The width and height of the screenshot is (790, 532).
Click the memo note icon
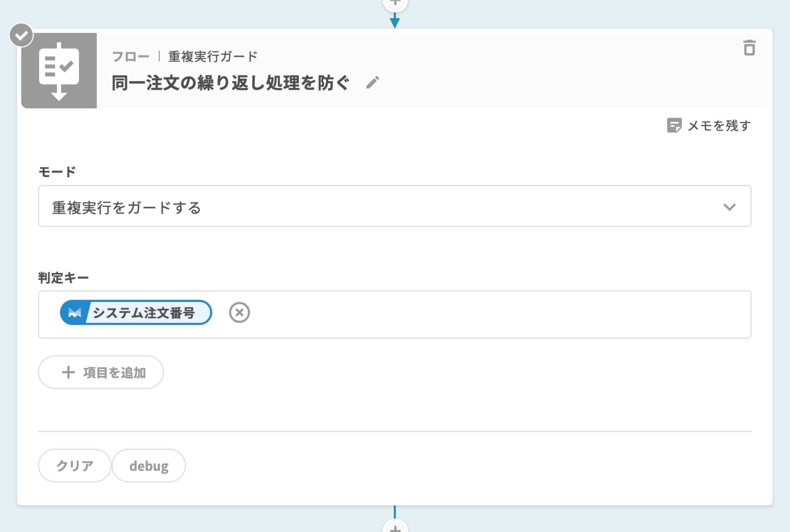click(674, 126)
